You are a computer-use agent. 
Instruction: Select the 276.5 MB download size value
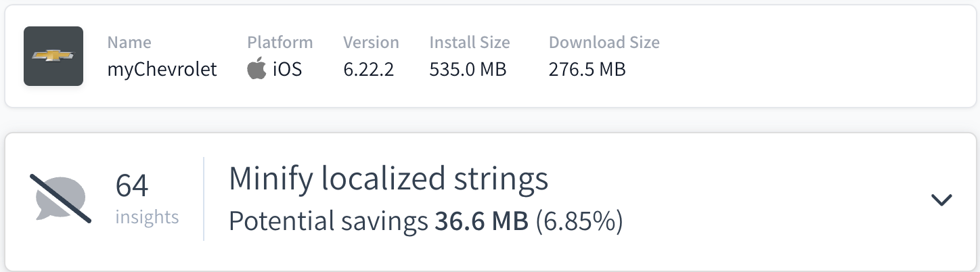(587, 69)
